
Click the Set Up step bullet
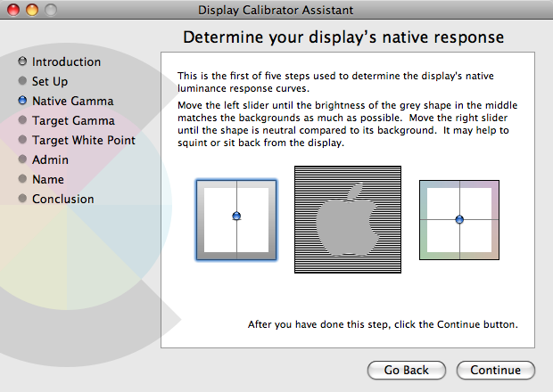point(22,82)
